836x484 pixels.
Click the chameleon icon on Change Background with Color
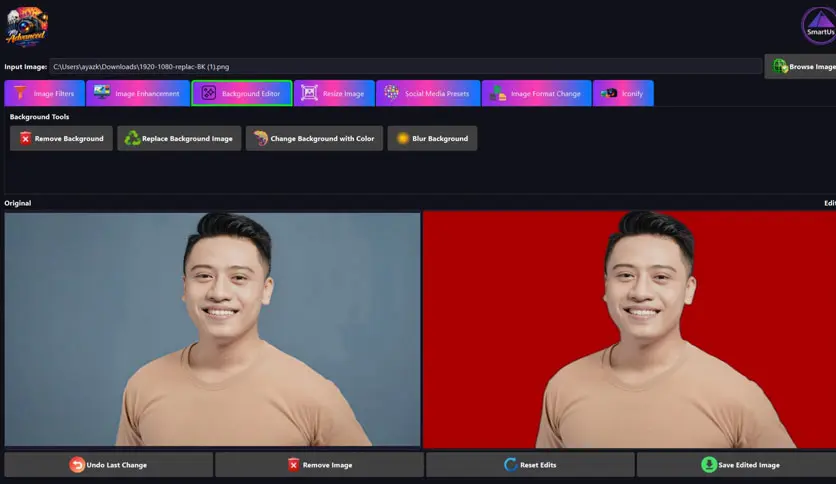[260, 139]
